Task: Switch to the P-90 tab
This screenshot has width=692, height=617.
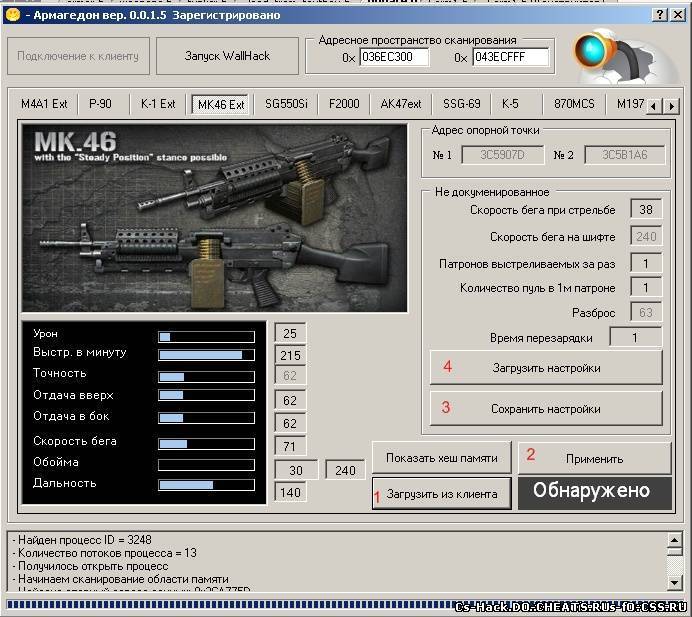Action: point(100,104)
